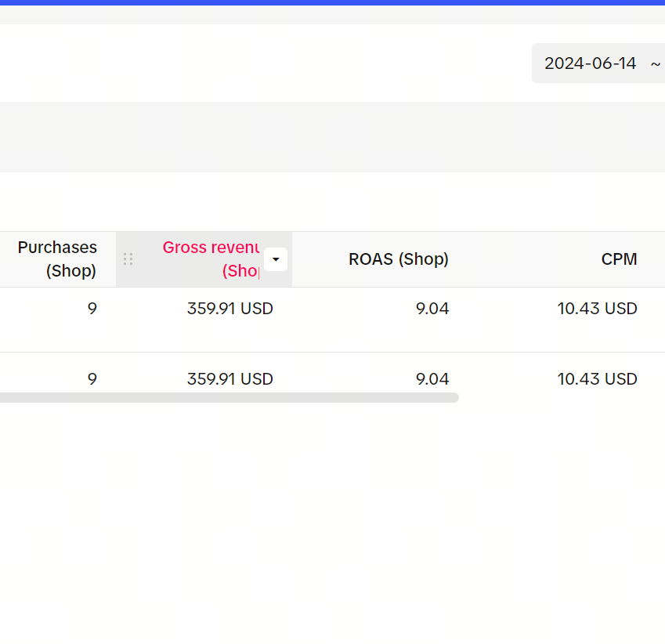Click the horizontal table scrollbar

click(229, 397)
